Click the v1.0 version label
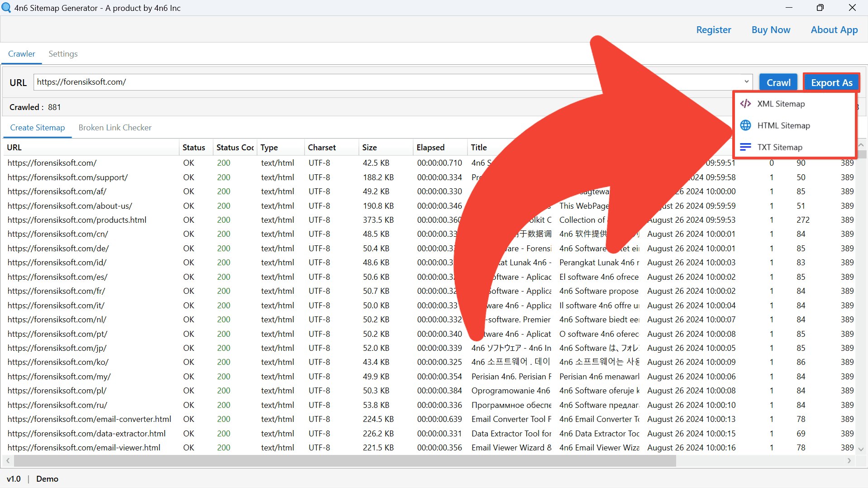Viewport: 868px width, 488px height. pos(14,479)
